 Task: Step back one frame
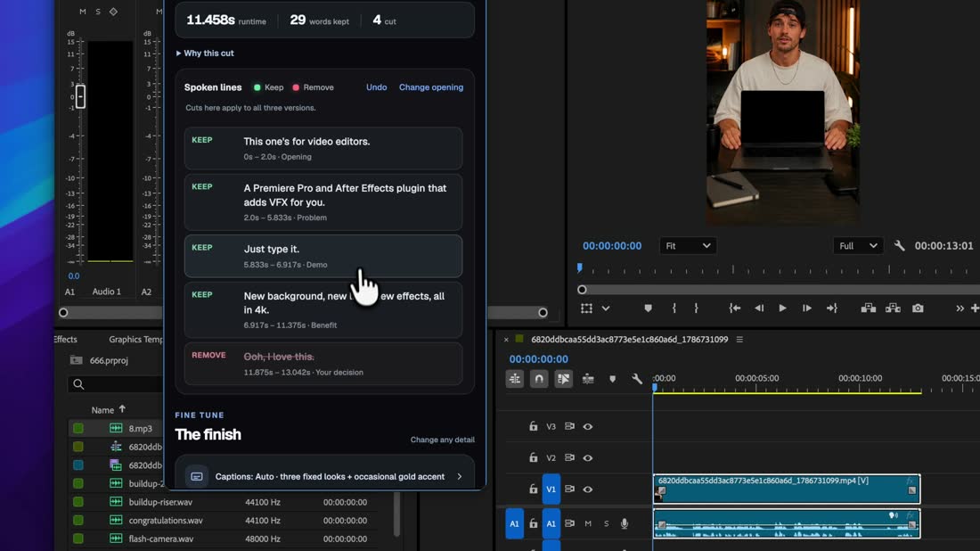point(759,308)
